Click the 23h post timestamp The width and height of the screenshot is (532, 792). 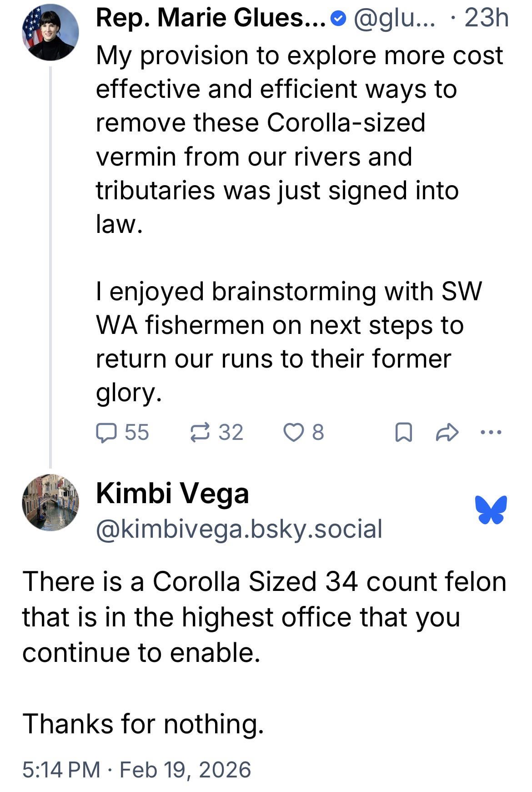point(487,19)
